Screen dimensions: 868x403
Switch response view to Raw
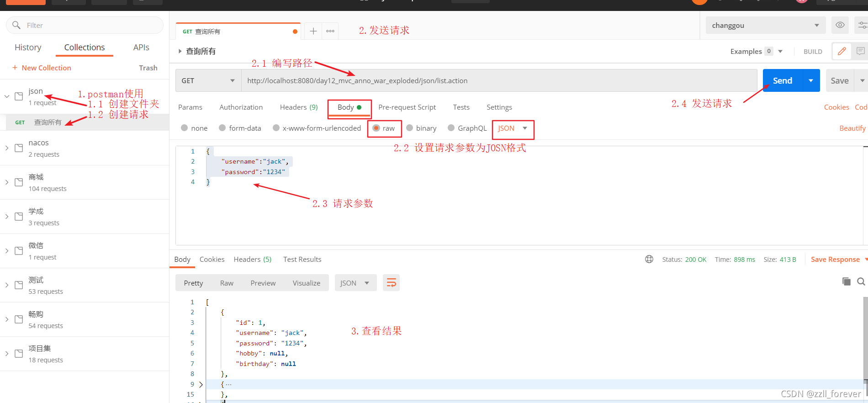pyautogui.click(x=227, y=283)
